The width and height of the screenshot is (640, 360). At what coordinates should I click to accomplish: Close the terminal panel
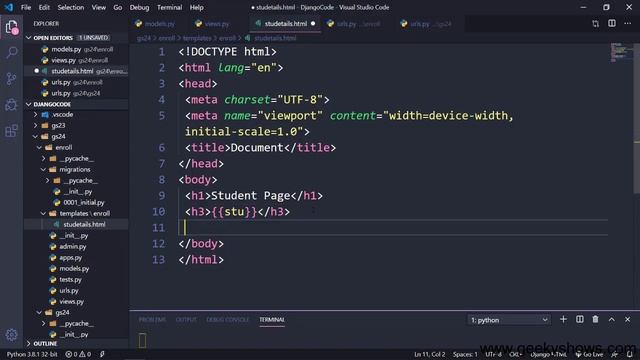coord(627,320)
